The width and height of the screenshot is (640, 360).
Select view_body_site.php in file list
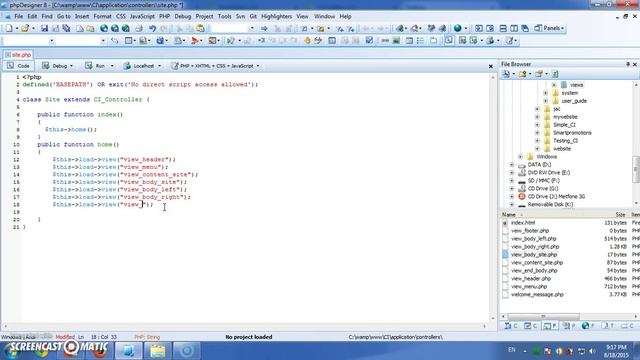point(534,255)
